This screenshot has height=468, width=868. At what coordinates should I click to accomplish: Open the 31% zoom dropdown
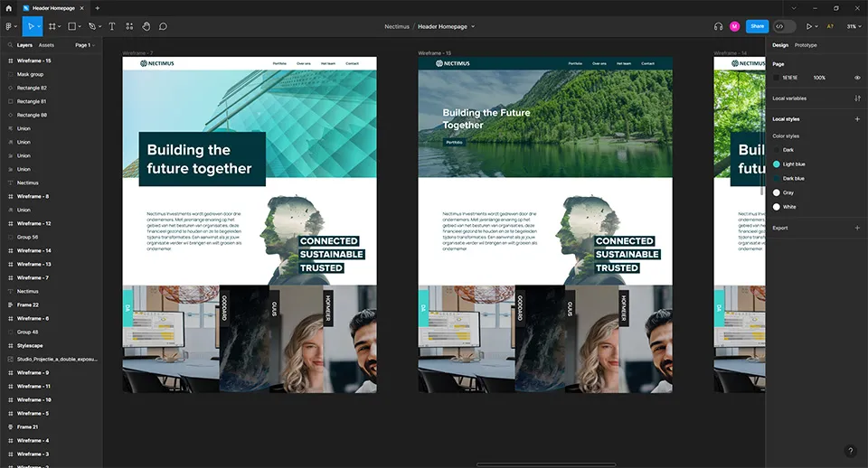852,26
